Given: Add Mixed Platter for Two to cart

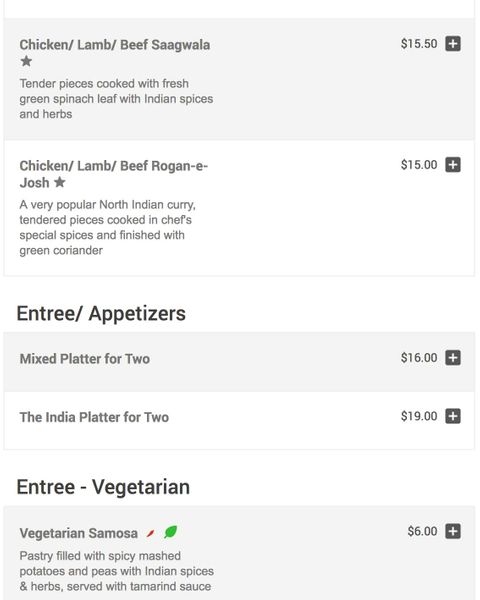Looking at the screenshot, I should coord(452,358).
